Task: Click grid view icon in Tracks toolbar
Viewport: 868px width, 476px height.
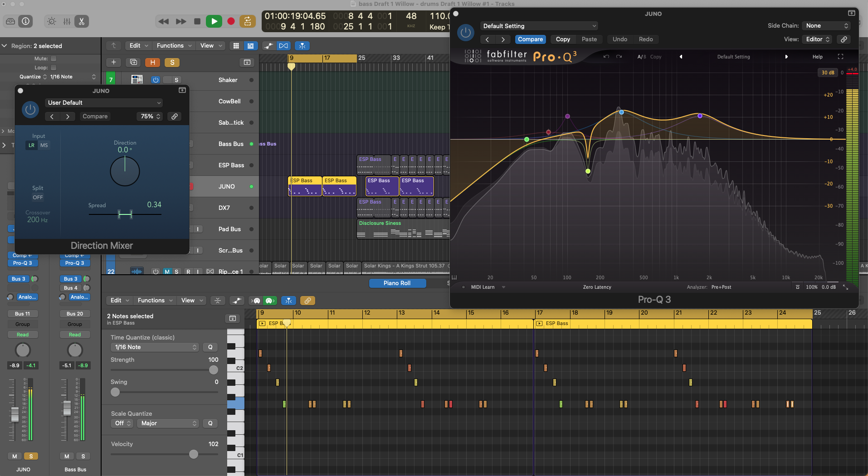Action: 236,46
